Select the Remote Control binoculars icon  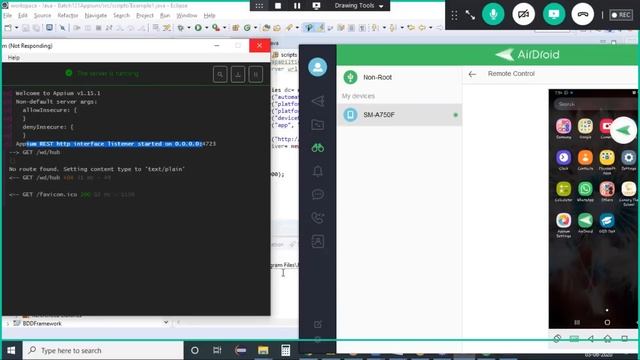click(x=318, y=148)
